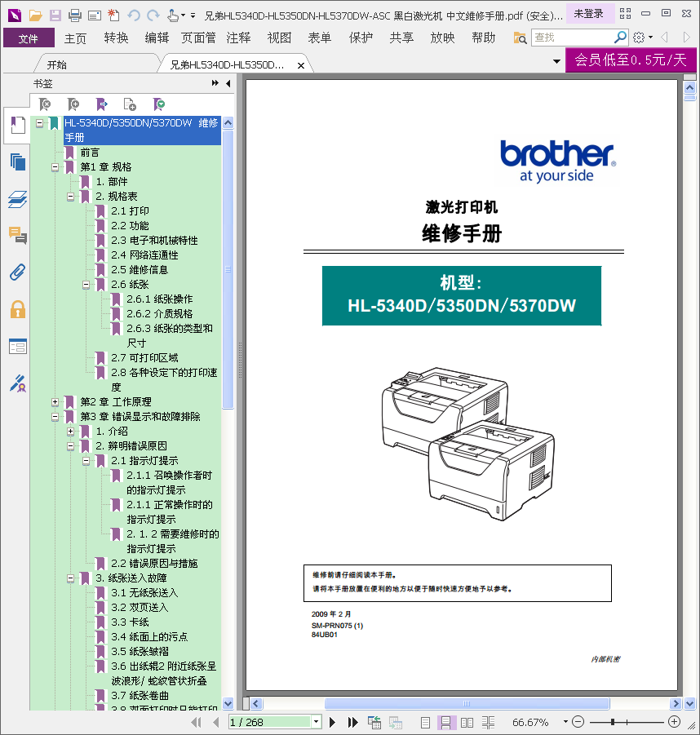Click the page number field 1 / 268
Viewport: 700px width, 735px height.
[x=269, y=722]
